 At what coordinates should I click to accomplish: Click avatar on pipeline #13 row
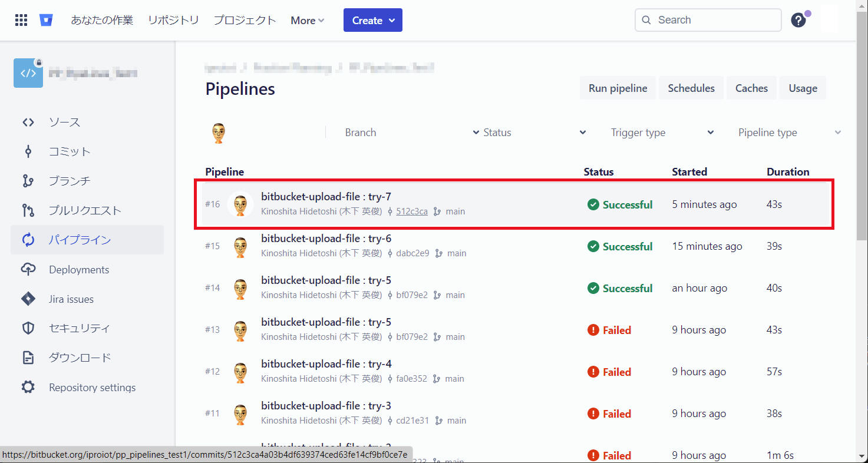pyautogui.click(x=240, y=330)
